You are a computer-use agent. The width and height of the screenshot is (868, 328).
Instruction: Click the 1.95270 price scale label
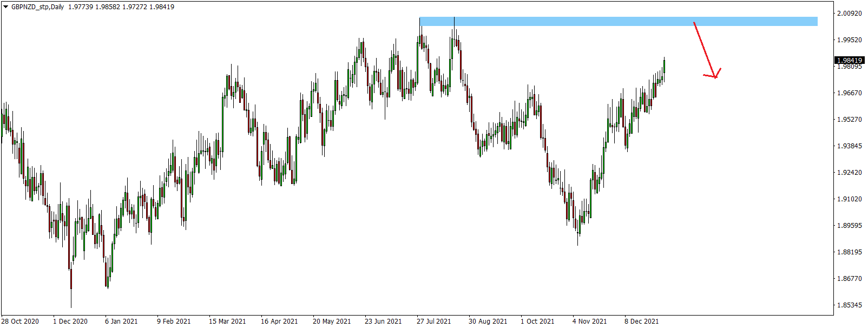pyautogui.click(x=850, y=120)
